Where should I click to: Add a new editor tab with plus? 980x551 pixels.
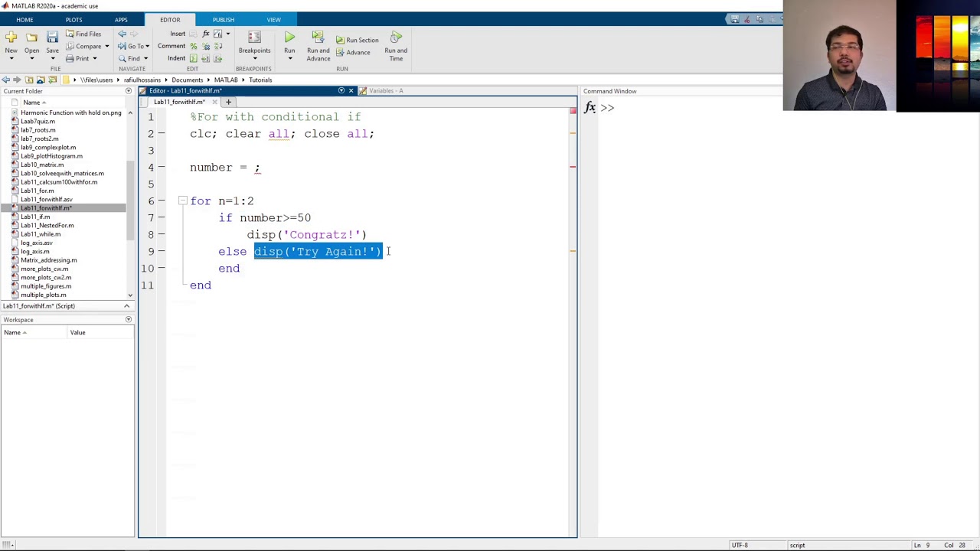228,102
